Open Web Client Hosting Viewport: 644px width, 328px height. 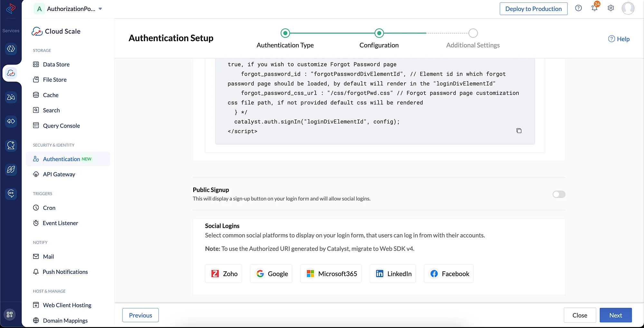point(68,305)
